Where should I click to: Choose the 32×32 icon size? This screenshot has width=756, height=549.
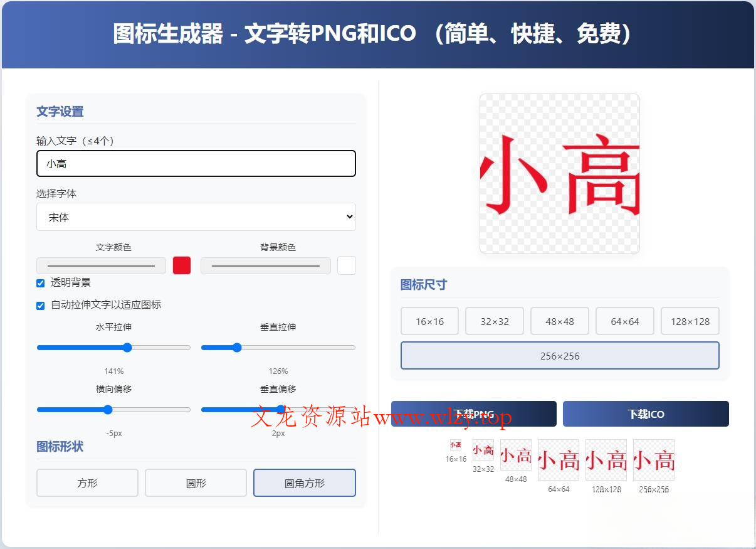[495, 321]
